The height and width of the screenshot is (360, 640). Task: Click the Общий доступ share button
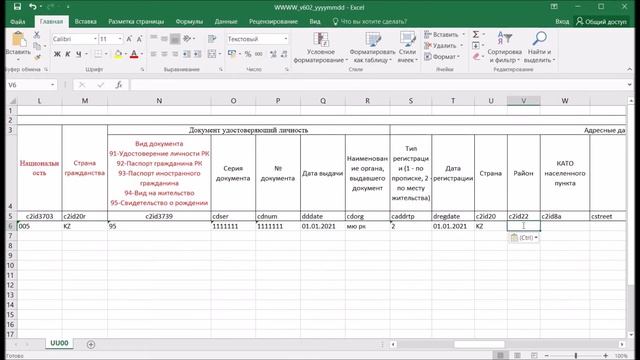(x=601, y=22)
